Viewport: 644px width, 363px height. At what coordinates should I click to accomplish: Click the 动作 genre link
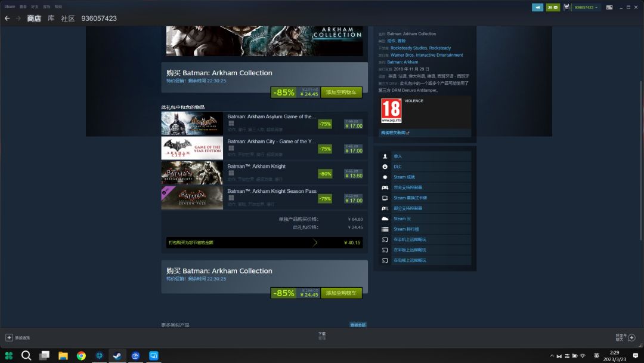click(391, 41)
